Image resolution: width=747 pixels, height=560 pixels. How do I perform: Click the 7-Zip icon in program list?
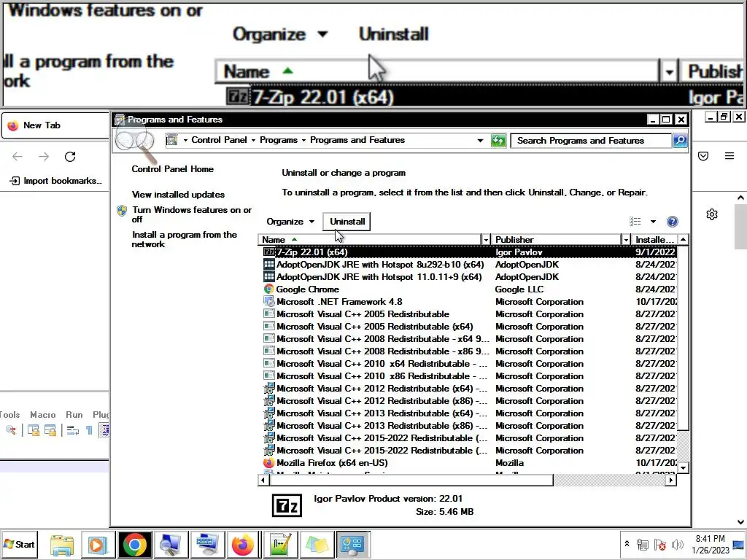[x=269, y=252]
